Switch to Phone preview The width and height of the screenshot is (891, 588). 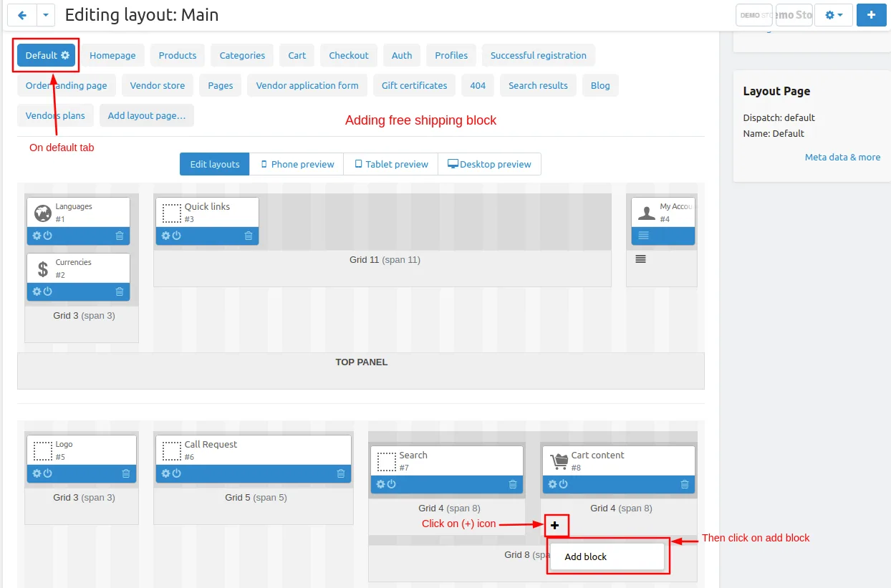tap(297, 164)
